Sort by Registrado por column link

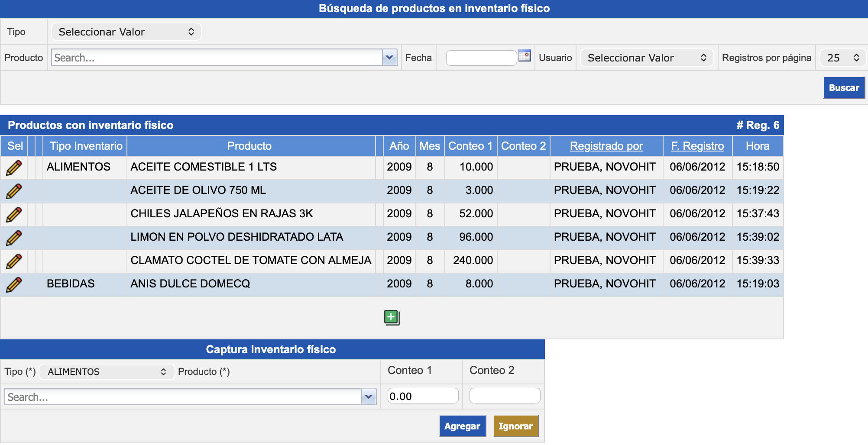(606, 146)
